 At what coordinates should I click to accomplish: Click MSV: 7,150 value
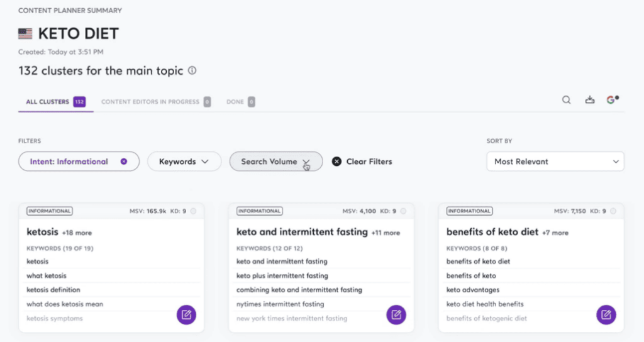570,211
